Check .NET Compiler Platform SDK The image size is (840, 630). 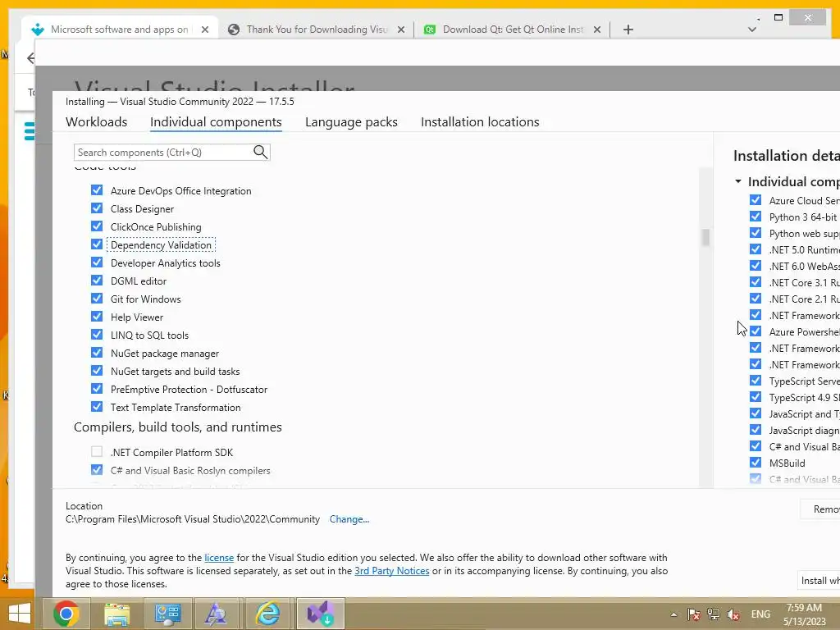click(x=97, y=452)
